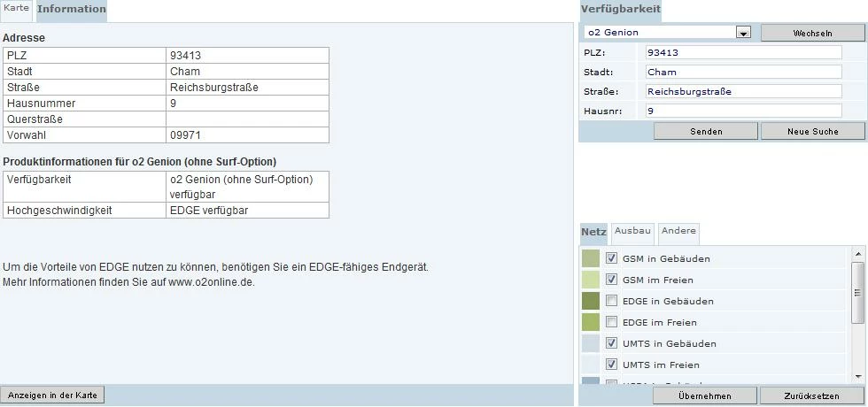Focus the Straße input field
This screenshot has height=407, width=868.
[743, 91]
